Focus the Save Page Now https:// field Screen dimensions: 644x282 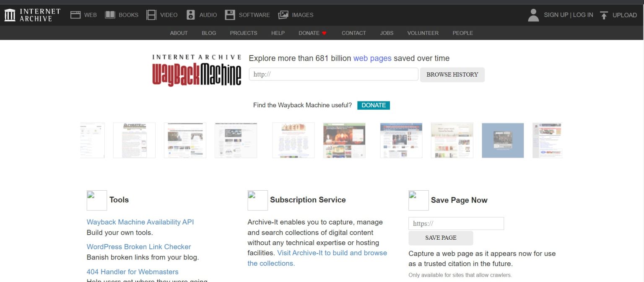point(456,223)
